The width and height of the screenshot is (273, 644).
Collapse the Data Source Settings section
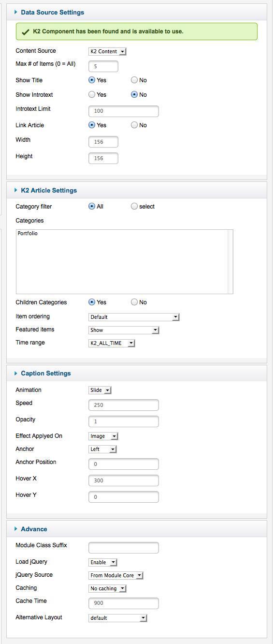pyautogui.click(x=16, y=12)
